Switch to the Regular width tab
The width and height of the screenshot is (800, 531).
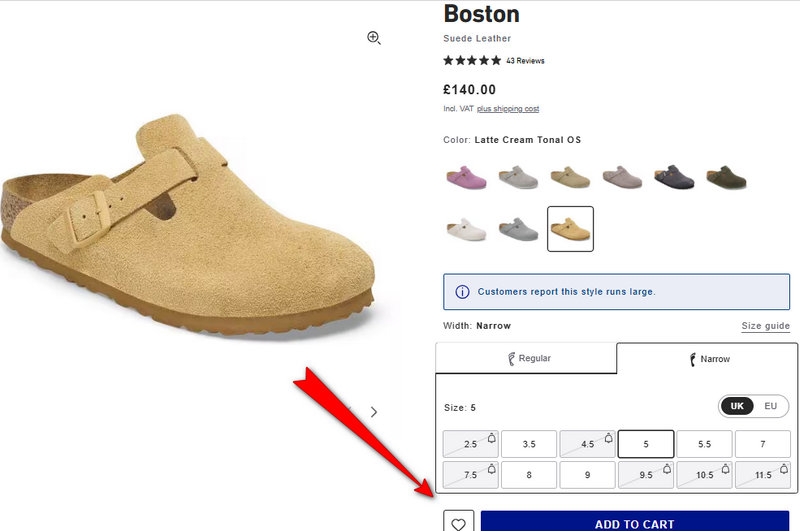tap(526, 358)
